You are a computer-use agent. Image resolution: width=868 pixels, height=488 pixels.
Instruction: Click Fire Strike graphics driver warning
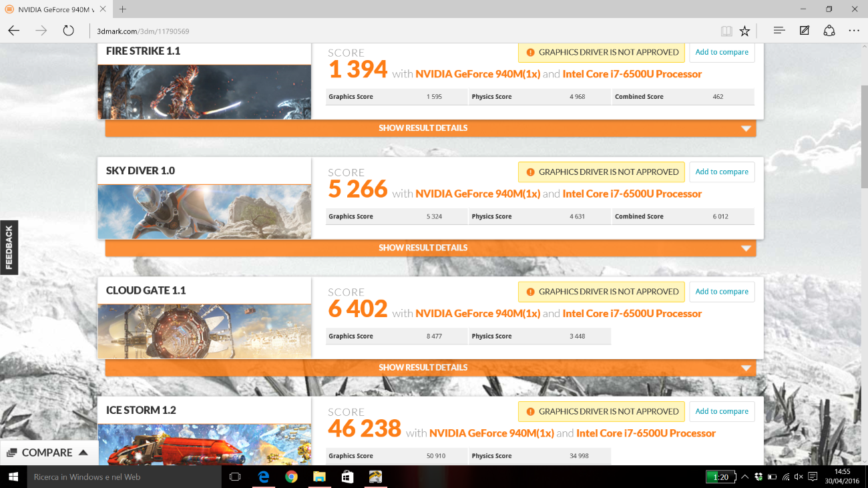click(x=602, y=52)
